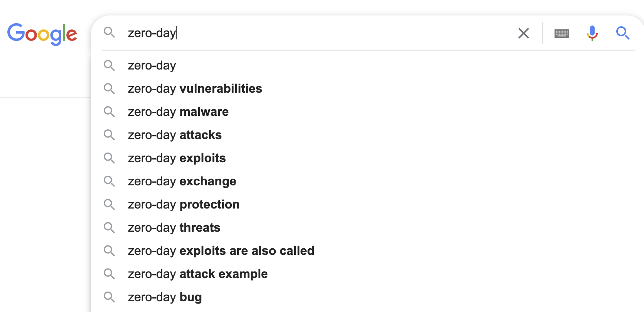Select plain 'zero-day' suggestion
The height and width of the screenshot is (312, 644).
[x=152, y=66]
